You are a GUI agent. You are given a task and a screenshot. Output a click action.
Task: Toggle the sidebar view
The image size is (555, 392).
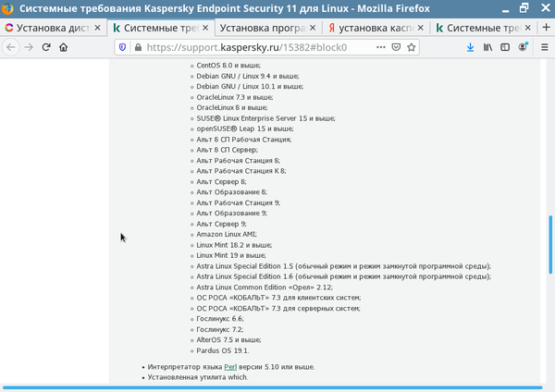(505, 47)
